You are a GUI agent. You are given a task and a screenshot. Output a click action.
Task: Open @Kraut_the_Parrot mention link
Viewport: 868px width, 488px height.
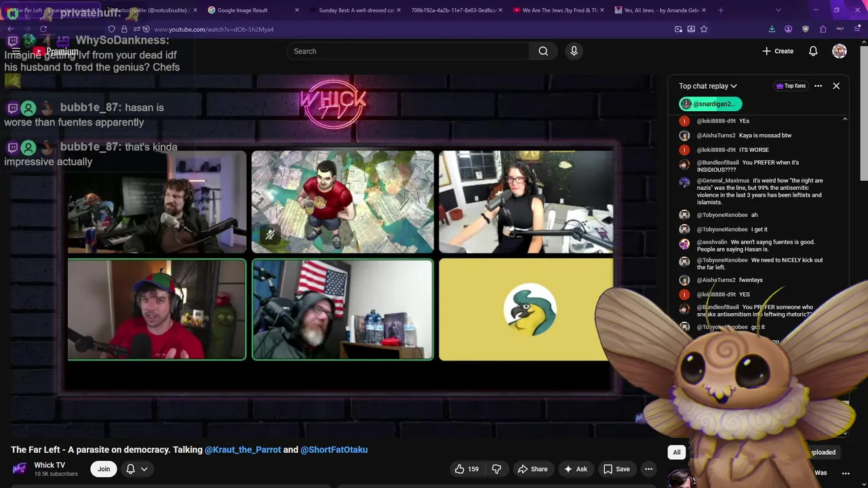(x=243, y=449)
